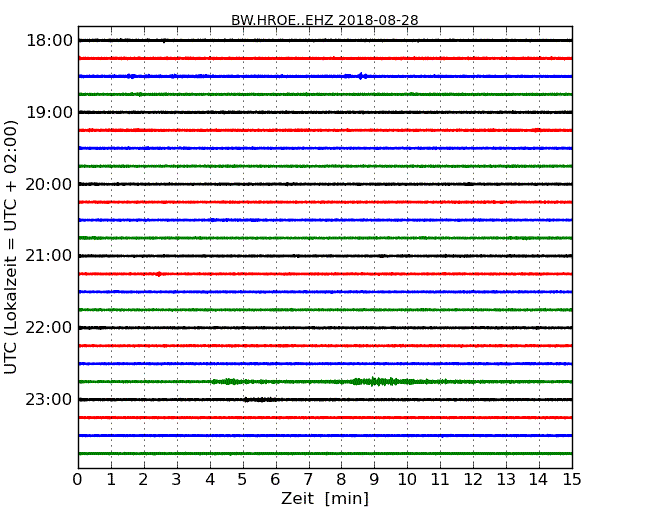Click x-axis tick label 7
Image resolution: width=650 pixels, height=520 pixels.
[x=308, y=480]
